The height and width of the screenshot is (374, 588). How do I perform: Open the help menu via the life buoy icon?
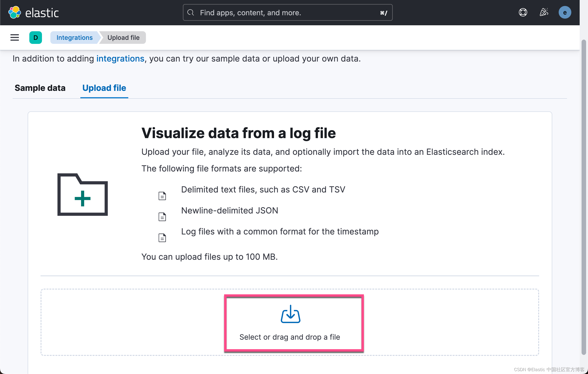(x=523, y=12)
